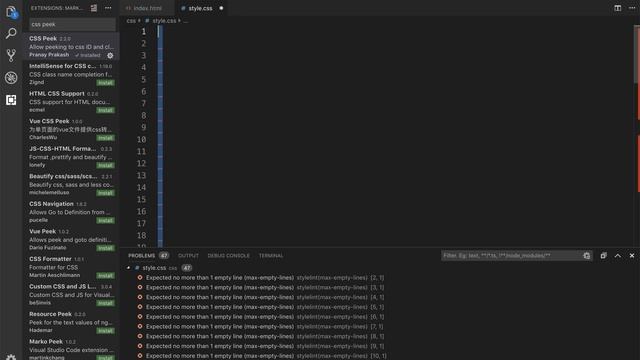Install CSS Navigation extension
The width and height of the screenshot is (640, 360).
click(105, 220)
